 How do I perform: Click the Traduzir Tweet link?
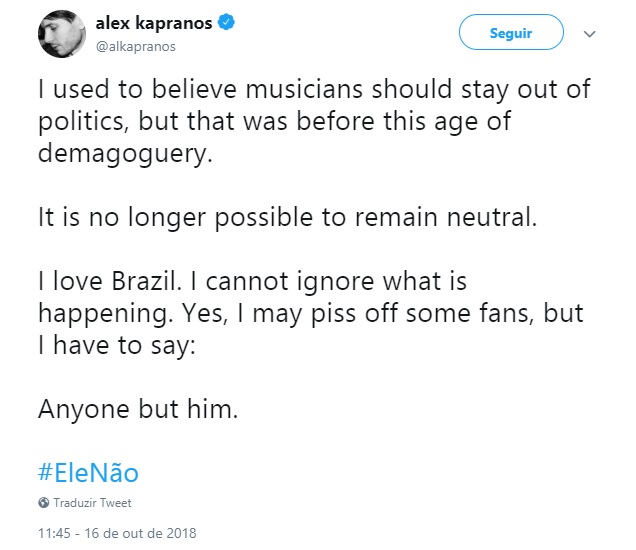pyautogui.click(x=92, y=503)
